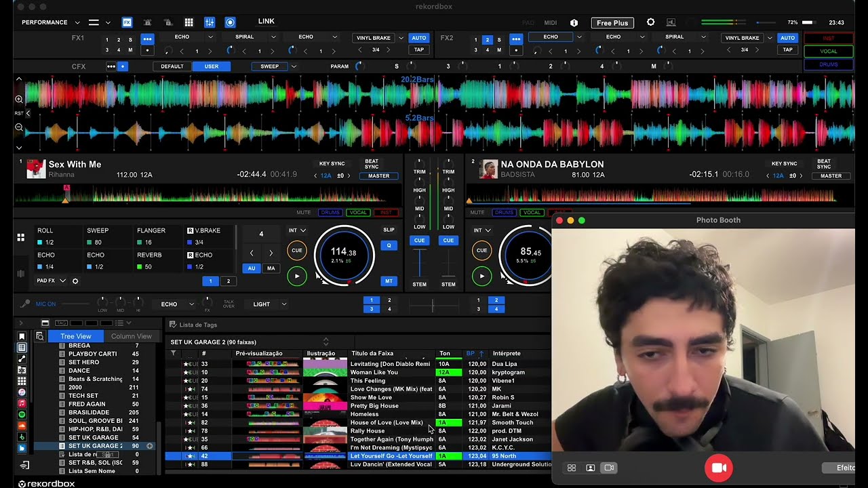Open the playlist bookmark icon in sidebar
Screen dimensions: 868x488
tap(22, 337)
